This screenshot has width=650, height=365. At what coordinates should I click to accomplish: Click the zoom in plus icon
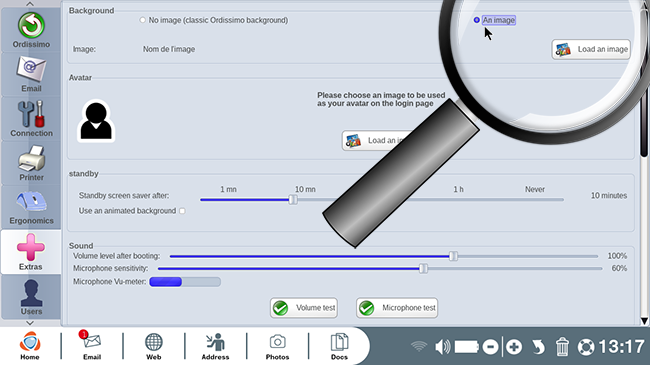pos(514,347)
